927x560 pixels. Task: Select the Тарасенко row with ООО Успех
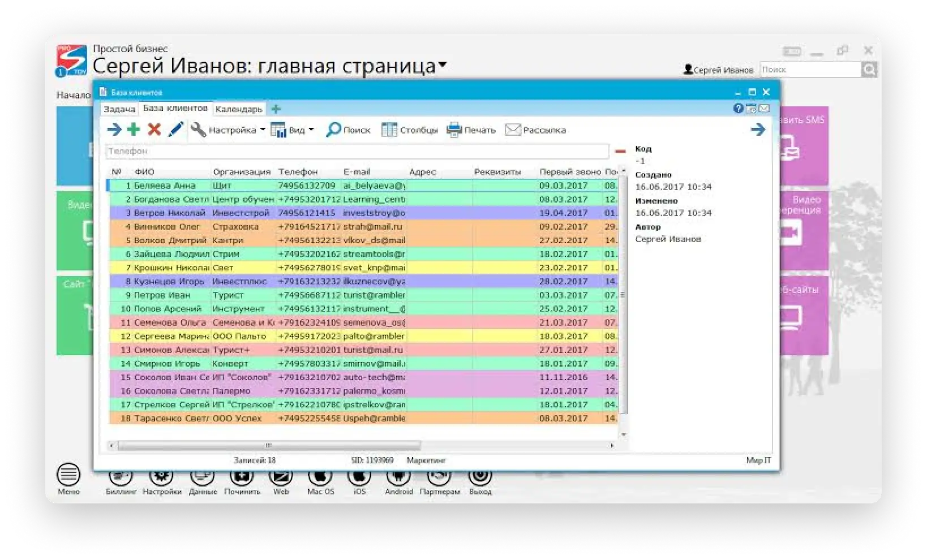363,419
